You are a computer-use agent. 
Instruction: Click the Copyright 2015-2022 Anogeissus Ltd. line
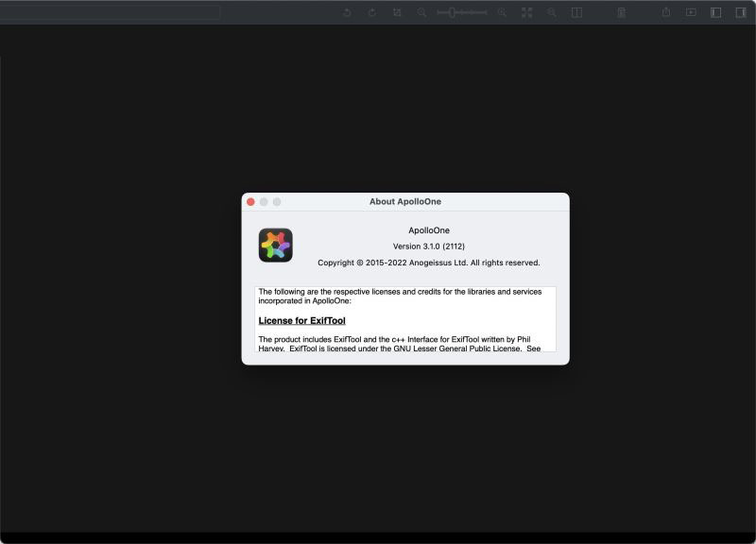click(429, 263)
